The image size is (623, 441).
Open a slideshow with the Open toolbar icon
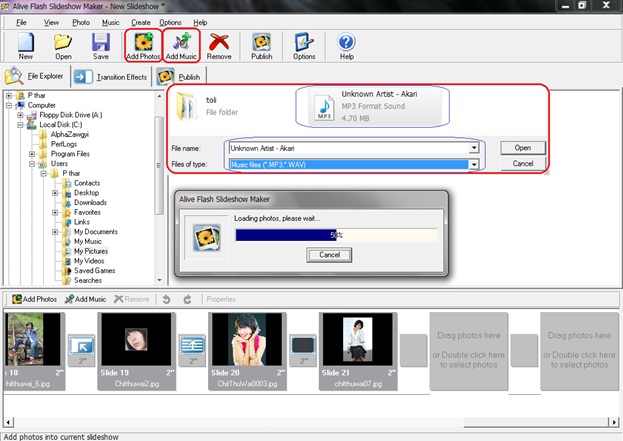(x=63, y=46)
